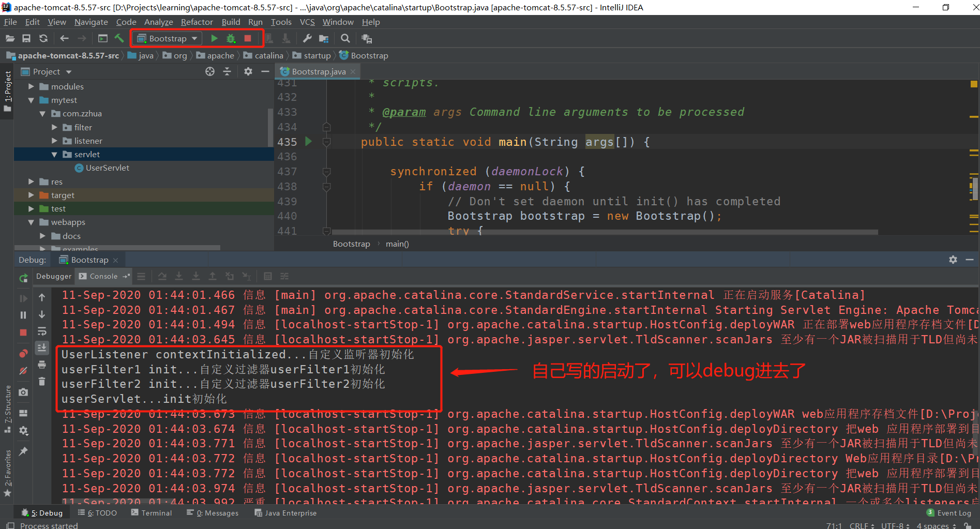
Task: Pause the program in debug sidebar
Action: pyautogui.click(x=23, y=315)
